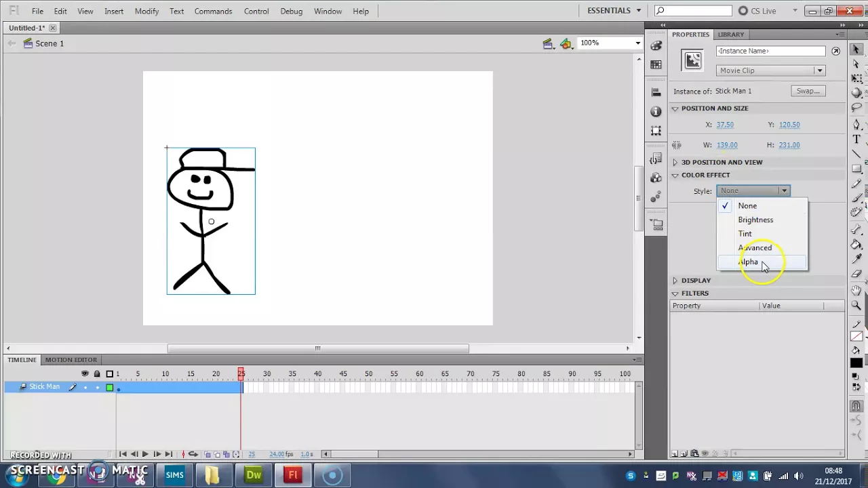Go to last frame in timeline
Screen dimensions: 868x488
pos(168,454)
